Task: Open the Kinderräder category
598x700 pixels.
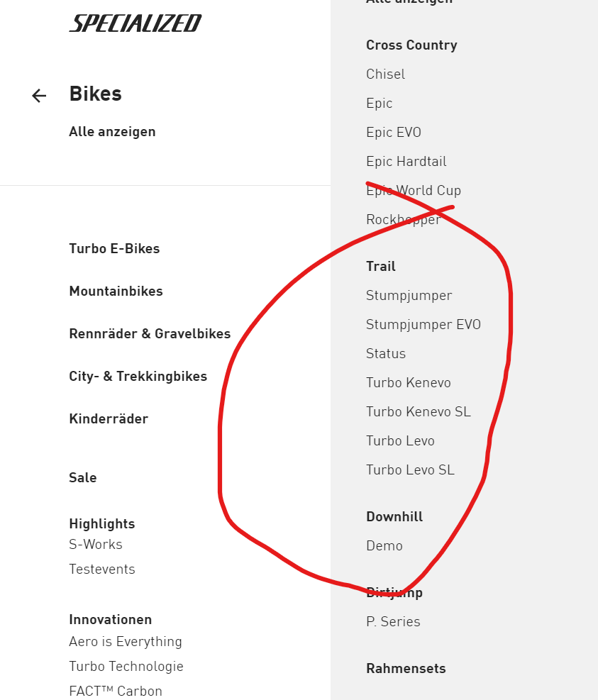Action: pos(109,419)
